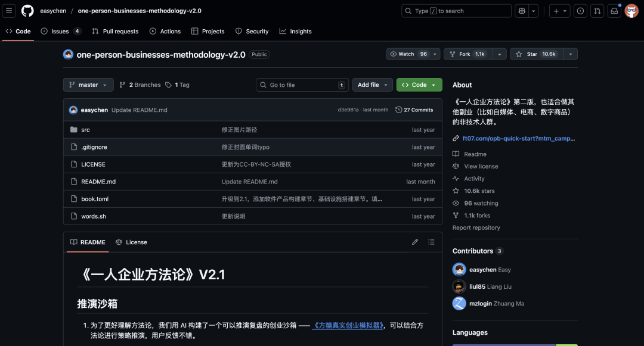
Task: Open the Actions tab
Action: tap(165, 31)
